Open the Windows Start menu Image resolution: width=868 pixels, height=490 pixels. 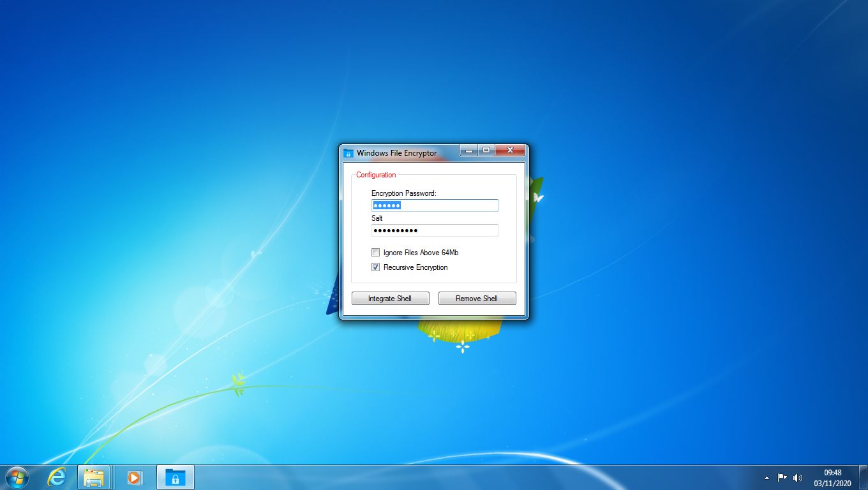click(x=17, y=477)
